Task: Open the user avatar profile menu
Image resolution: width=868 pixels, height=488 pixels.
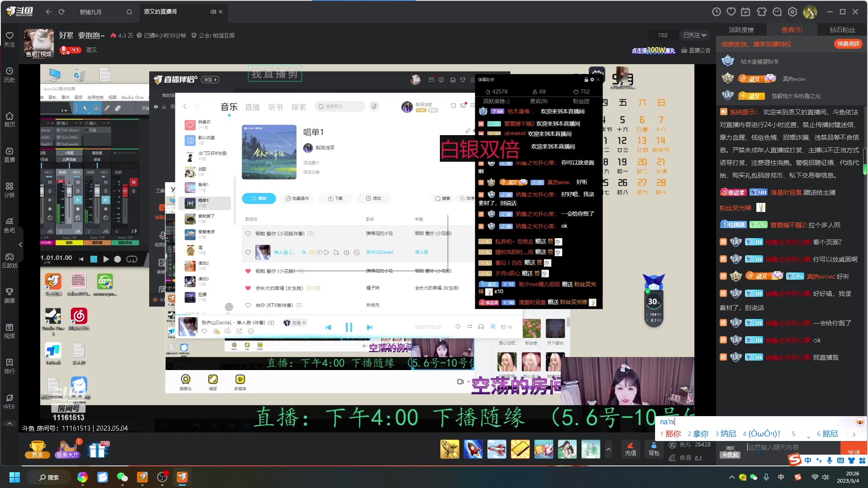Action: click(810, 12)
